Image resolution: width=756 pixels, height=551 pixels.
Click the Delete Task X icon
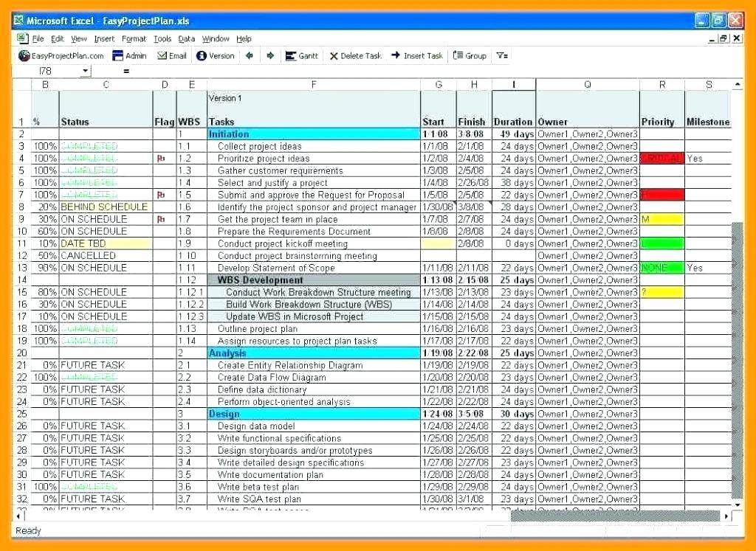coord(334,56)
